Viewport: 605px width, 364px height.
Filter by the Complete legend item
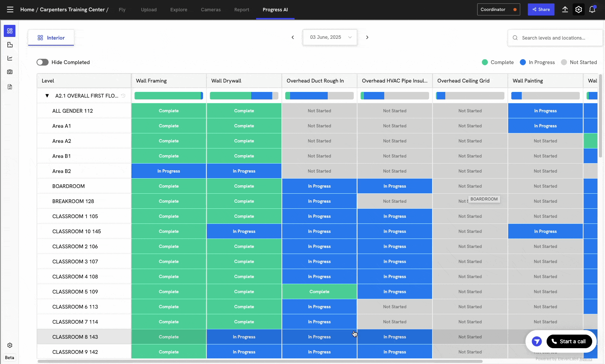click(x=498, y=62)
